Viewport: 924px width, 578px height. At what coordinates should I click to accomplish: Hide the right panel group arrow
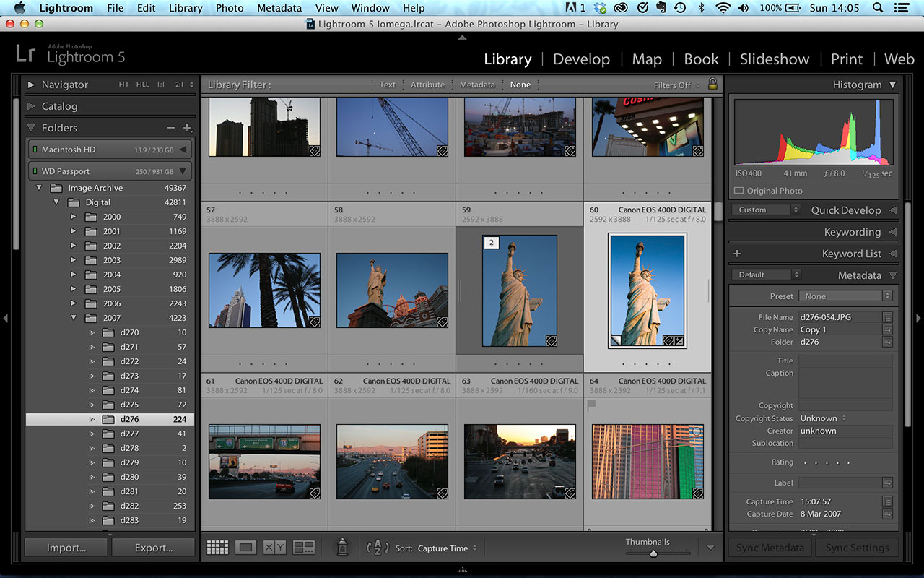(918, 318)
